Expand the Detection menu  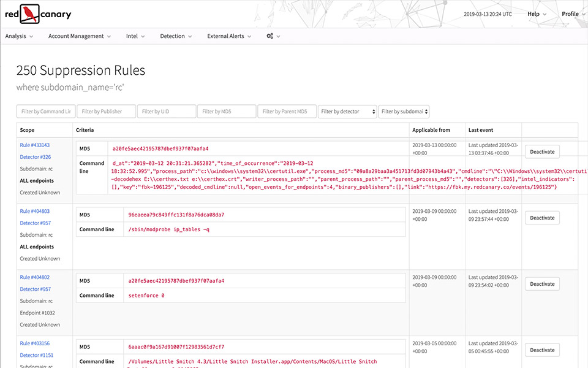(176, 36)
